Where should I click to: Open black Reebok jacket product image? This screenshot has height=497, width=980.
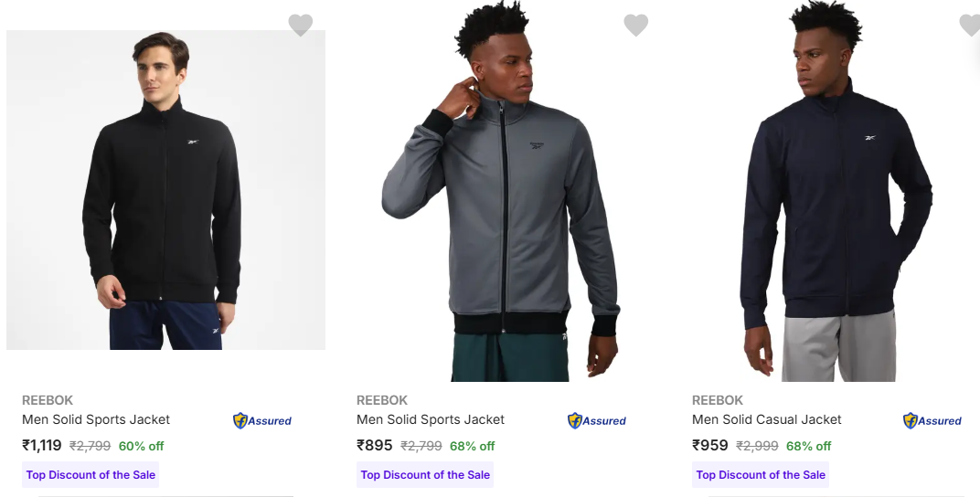165,190
